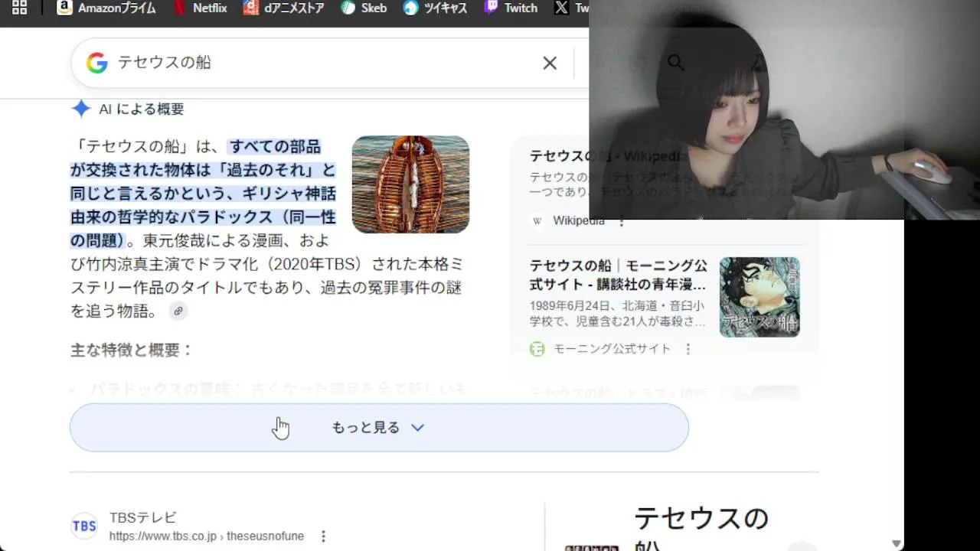This screenshot has width=980, height=551.
Task: Open the Amazonプライム bookmark
Action: (106, 8)
